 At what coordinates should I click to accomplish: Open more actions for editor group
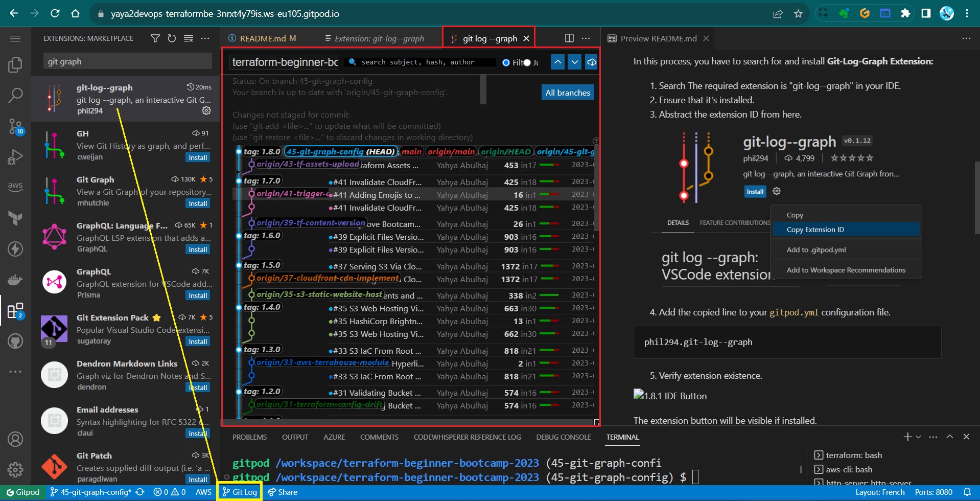click(x=586, y=38)
